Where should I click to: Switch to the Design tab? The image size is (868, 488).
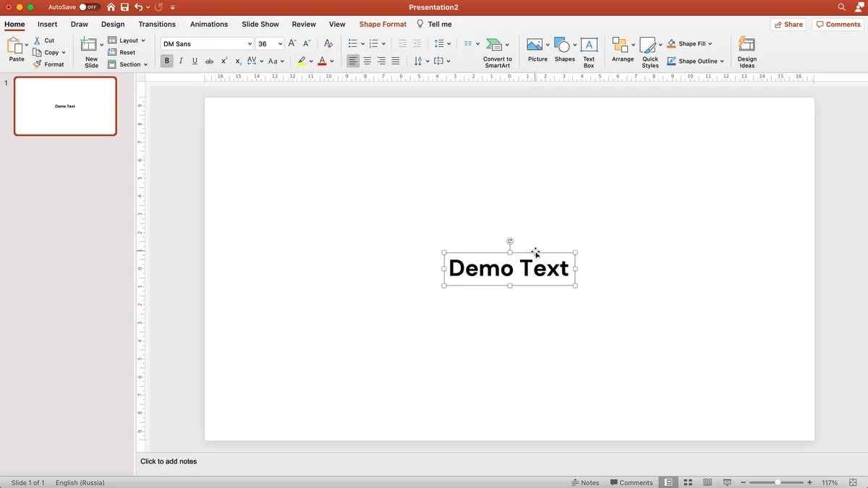point(113,25)
